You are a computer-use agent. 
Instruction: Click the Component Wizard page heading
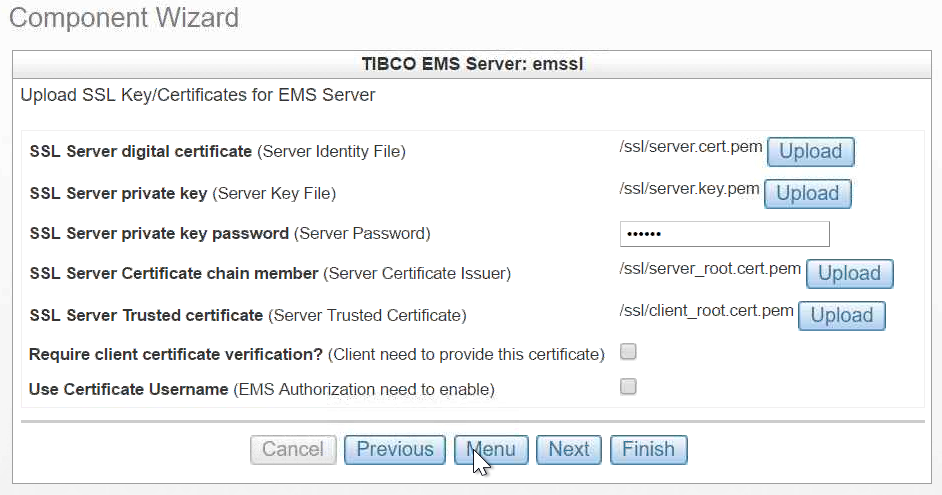click(124, 18)
